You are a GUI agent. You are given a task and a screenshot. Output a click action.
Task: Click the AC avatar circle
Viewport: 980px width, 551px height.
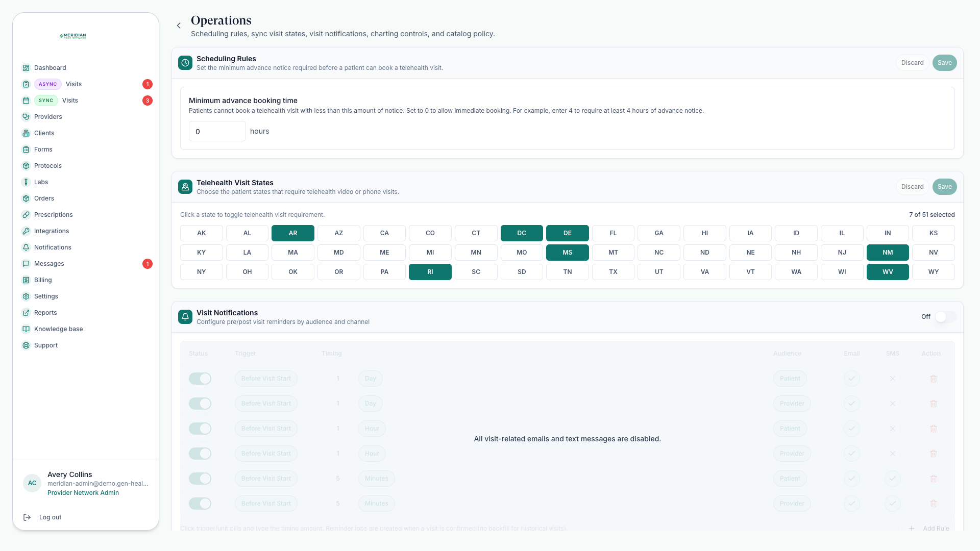[x=32, y=483]
